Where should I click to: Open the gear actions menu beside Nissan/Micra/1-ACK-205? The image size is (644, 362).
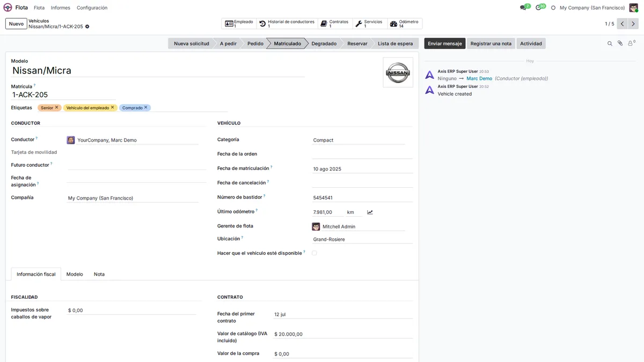tap(87, 26)
